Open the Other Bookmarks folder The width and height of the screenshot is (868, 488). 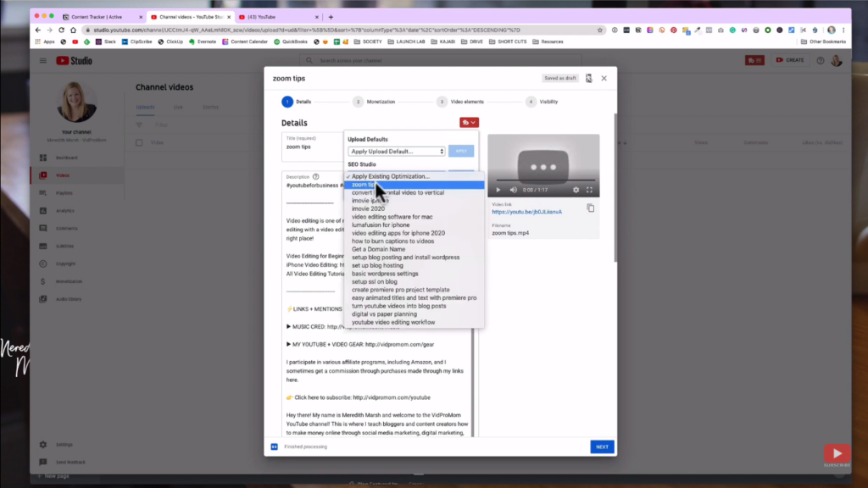(823, 42)
